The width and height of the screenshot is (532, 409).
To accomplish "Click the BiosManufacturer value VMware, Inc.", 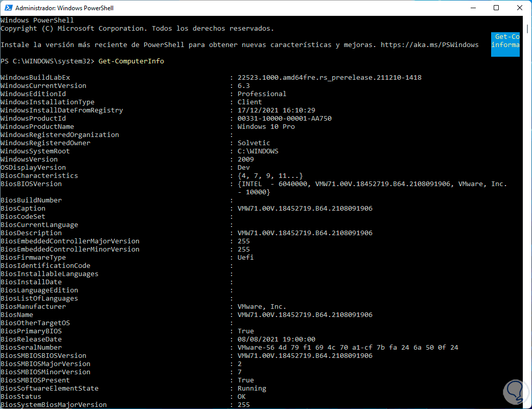I will (x=262, y=307).
